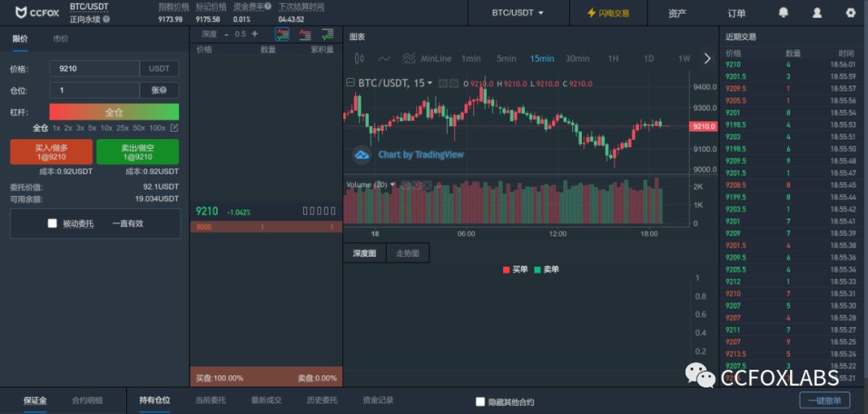Show sell-orders-only order book view

point(305,35)
